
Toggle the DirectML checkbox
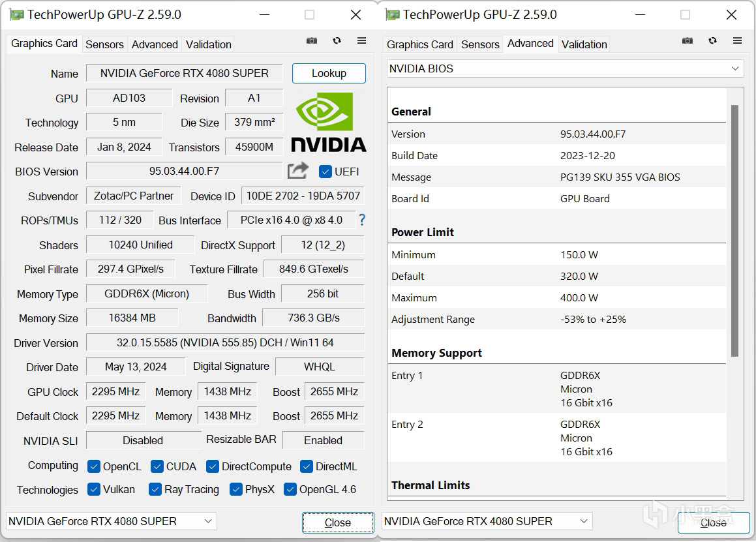point(306,466)
